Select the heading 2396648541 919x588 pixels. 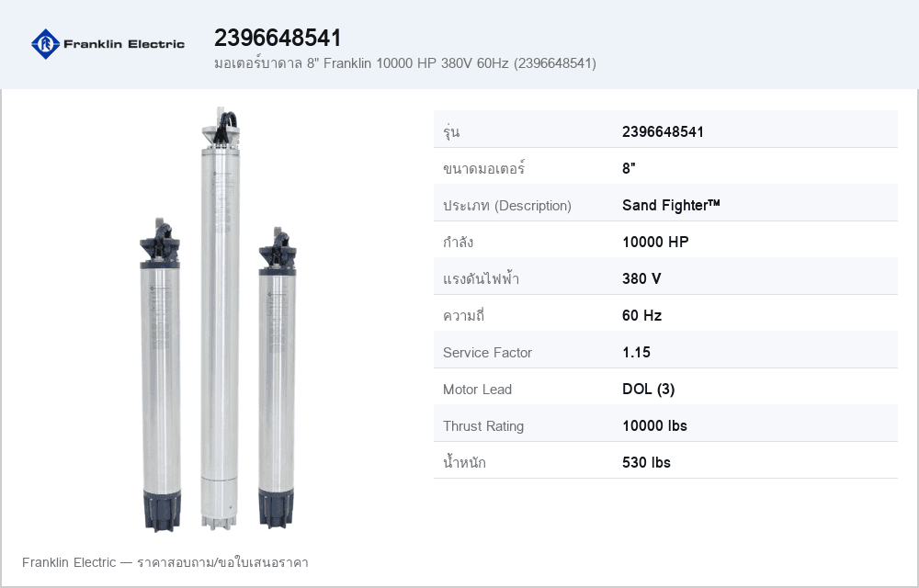[x=278, y=38]
